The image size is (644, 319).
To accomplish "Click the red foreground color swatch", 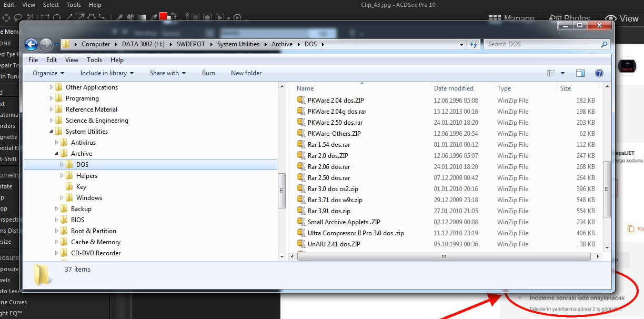I will [163, 16].
